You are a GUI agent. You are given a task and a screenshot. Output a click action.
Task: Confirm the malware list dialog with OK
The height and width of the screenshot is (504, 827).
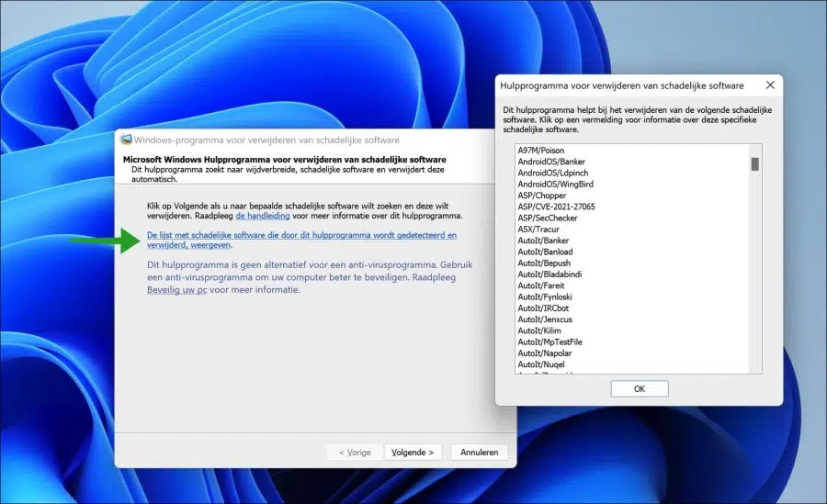pos(640,389)
